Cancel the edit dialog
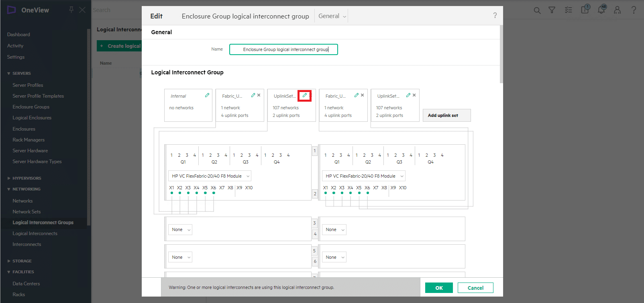 pyautogui.click(x=475, y=288)
